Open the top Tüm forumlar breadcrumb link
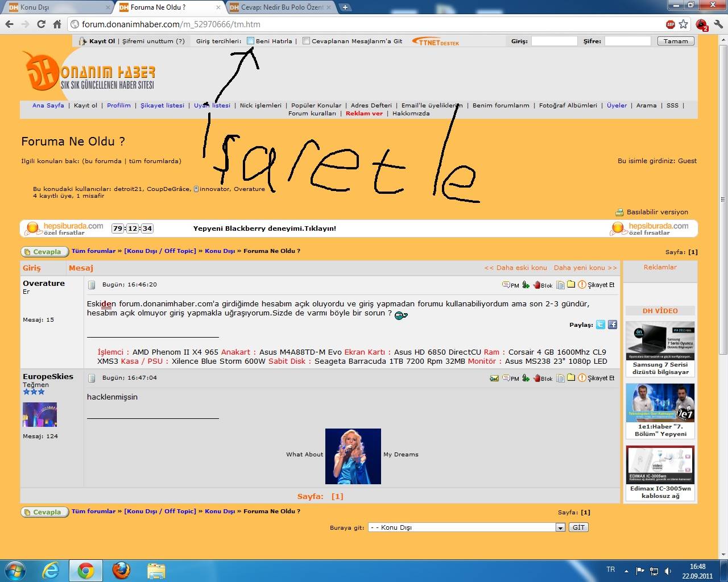This screenshot has height=582, width=728. 93,251
